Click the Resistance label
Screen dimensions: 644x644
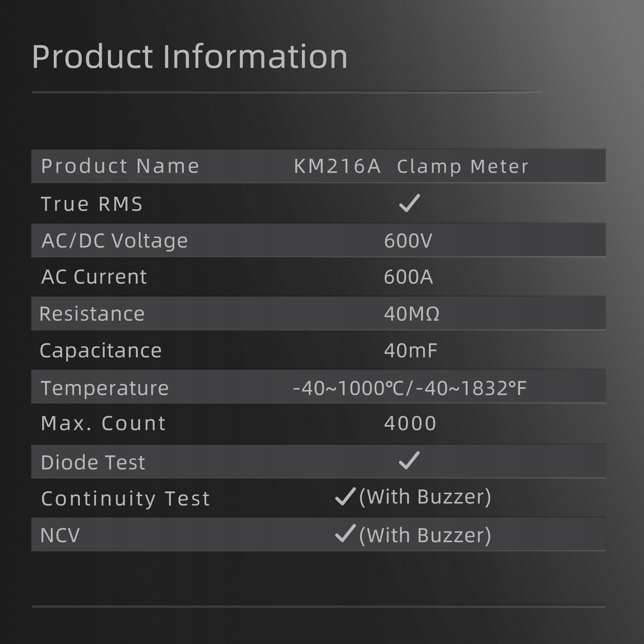pyautogui.click(x=92, y=314)
